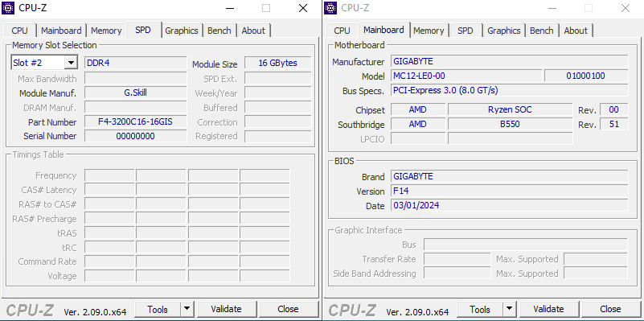
Task: Click model value MC12-LE0-00
Action: [x=466, y=76]
